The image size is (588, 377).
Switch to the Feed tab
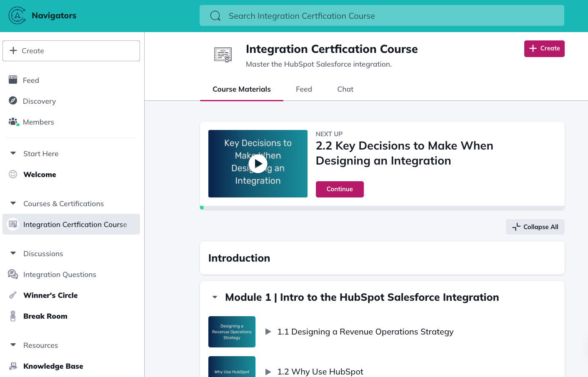(x=304, y=89)
